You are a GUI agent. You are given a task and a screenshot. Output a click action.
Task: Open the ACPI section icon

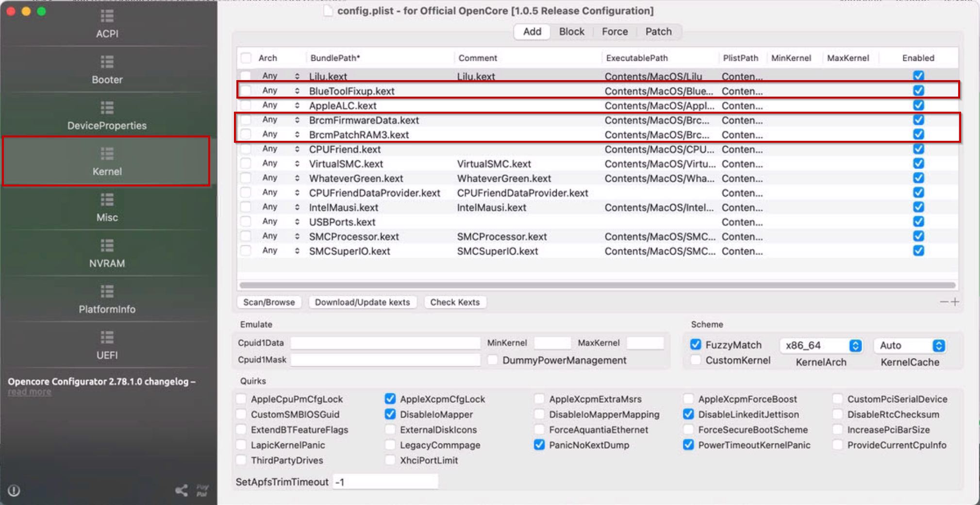pos(107,17)
